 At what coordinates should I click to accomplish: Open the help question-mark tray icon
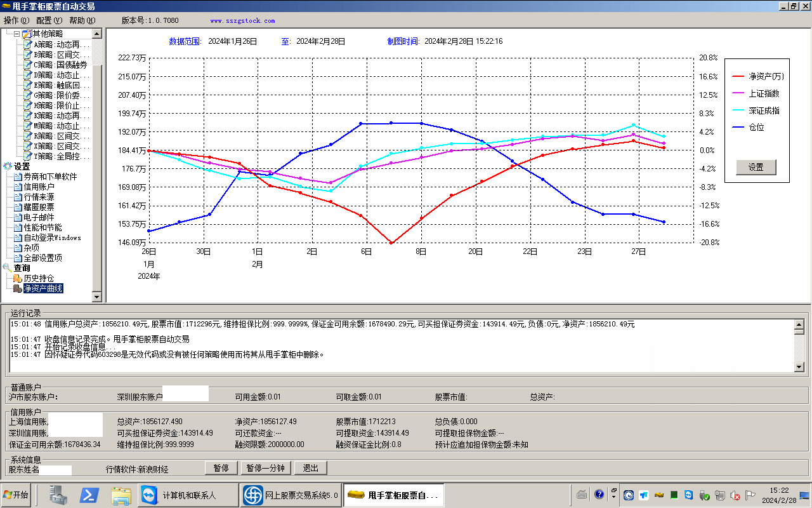point(599,494)
